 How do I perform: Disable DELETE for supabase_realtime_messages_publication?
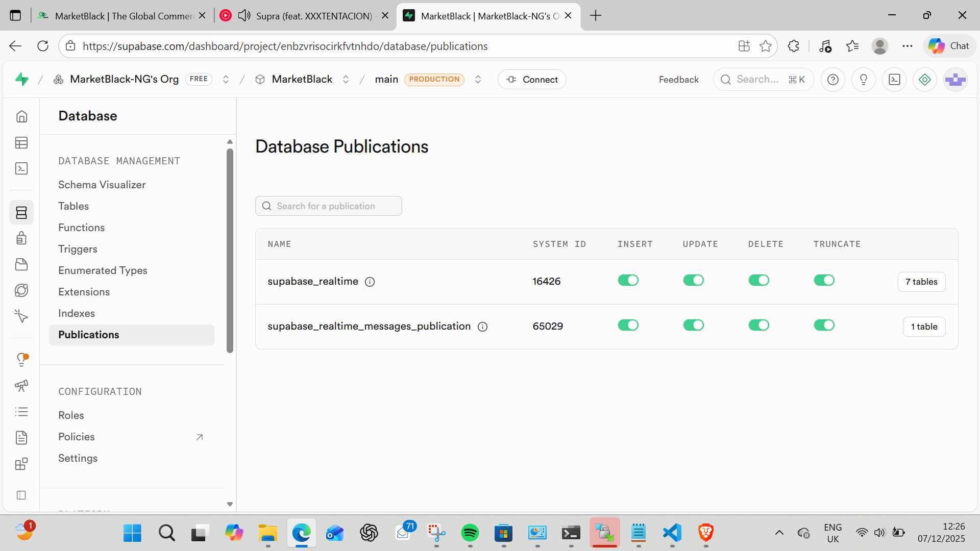pos(758,325)
